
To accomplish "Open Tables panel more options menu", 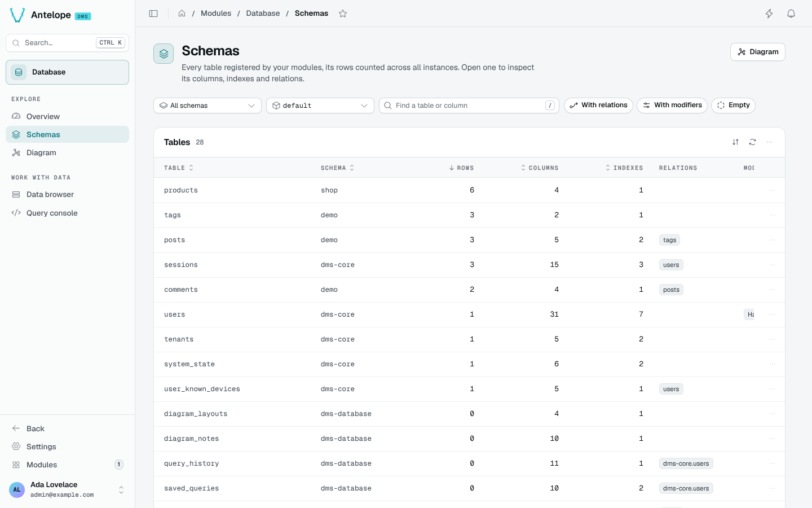I will point(769,142).
